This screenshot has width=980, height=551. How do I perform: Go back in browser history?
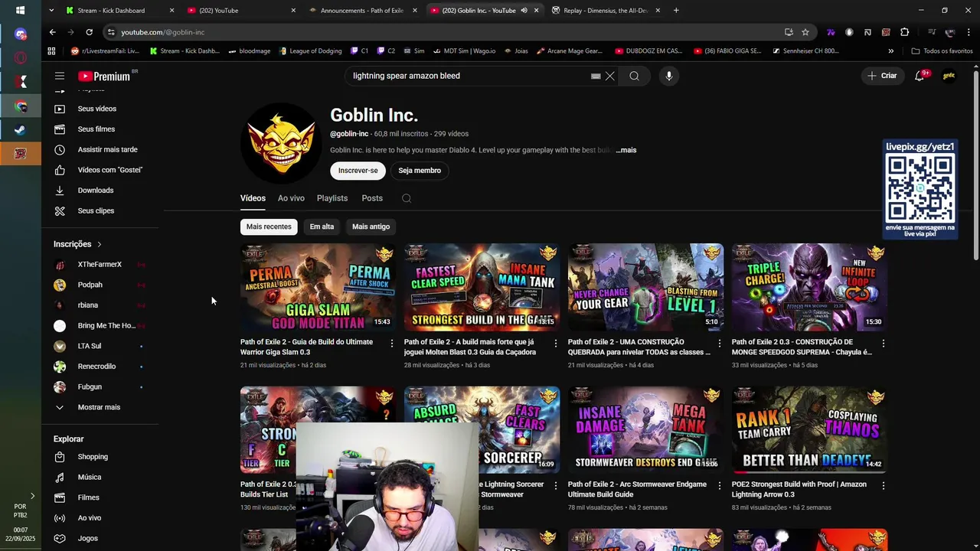point(52,32)
